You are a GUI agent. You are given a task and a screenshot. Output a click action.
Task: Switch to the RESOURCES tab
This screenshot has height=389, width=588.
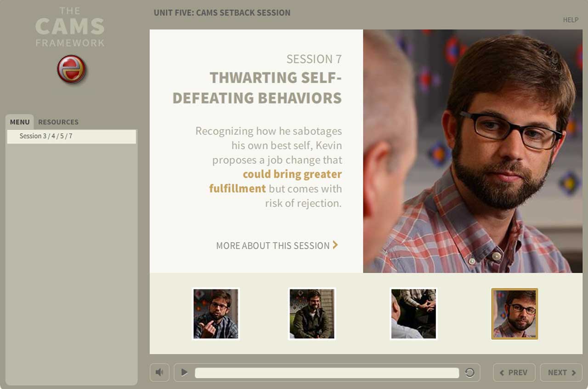pyautogui.click(x=58, y=122)
